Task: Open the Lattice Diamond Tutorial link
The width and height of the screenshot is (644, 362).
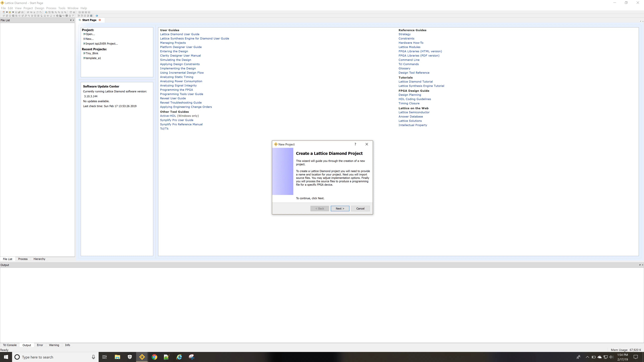Action: click(415, 81)
